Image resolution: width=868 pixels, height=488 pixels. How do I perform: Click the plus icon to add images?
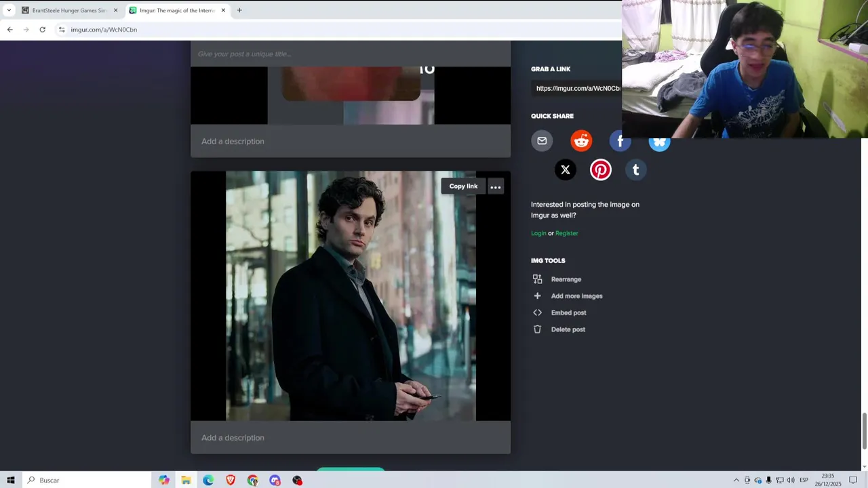pyautogui.click(x=537, y=296)
